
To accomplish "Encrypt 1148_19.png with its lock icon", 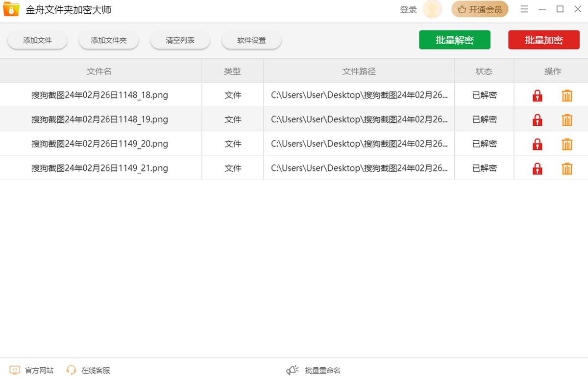I will 538,120.
